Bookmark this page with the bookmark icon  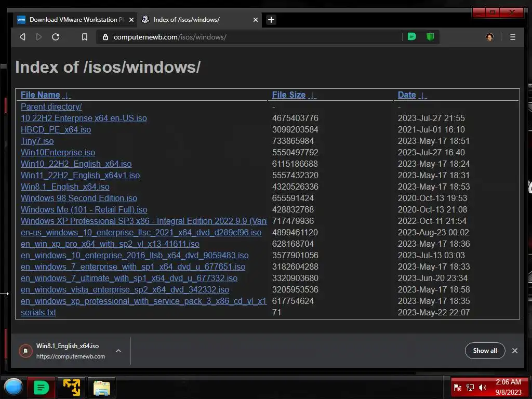pos(85,37)
